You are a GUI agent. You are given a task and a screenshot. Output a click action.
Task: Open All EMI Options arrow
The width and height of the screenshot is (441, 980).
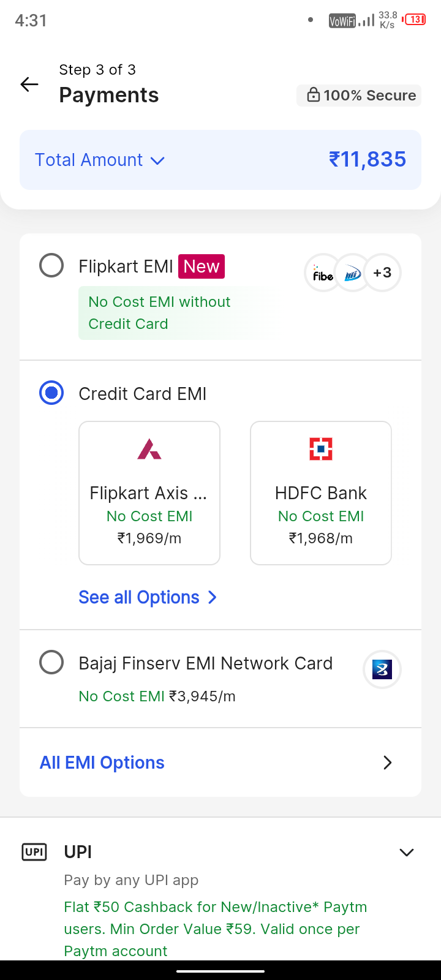(x=387, y=763)
